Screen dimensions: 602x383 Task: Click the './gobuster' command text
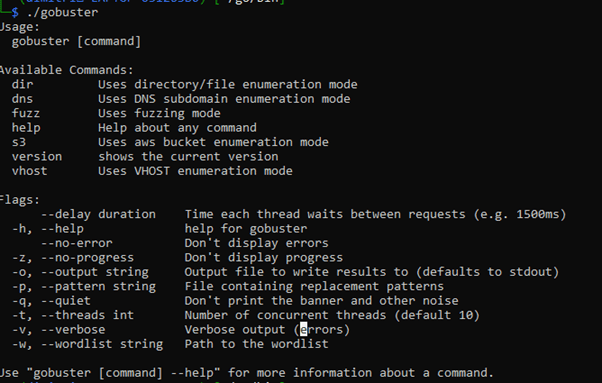[x=62, y=12]
